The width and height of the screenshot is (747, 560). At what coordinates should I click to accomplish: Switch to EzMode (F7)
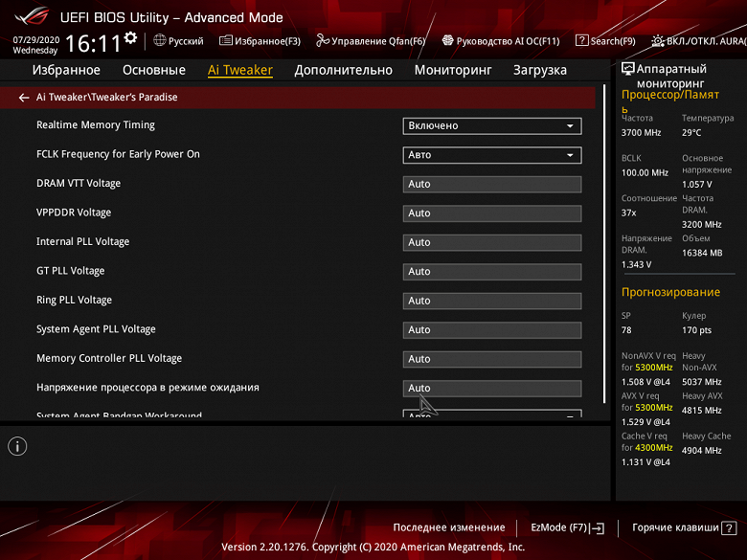point(567,527)
